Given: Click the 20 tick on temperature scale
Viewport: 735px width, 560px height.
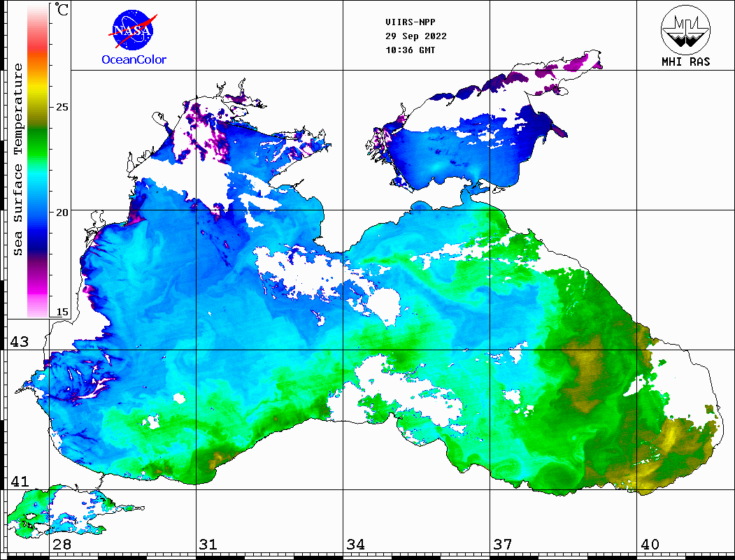Looking at the screenshot, I should click(62, 213).
